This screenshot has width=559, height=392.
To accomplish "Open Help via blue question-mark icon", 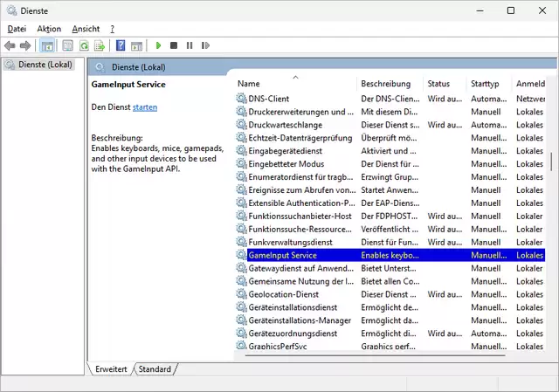I will tap(121, 45).
